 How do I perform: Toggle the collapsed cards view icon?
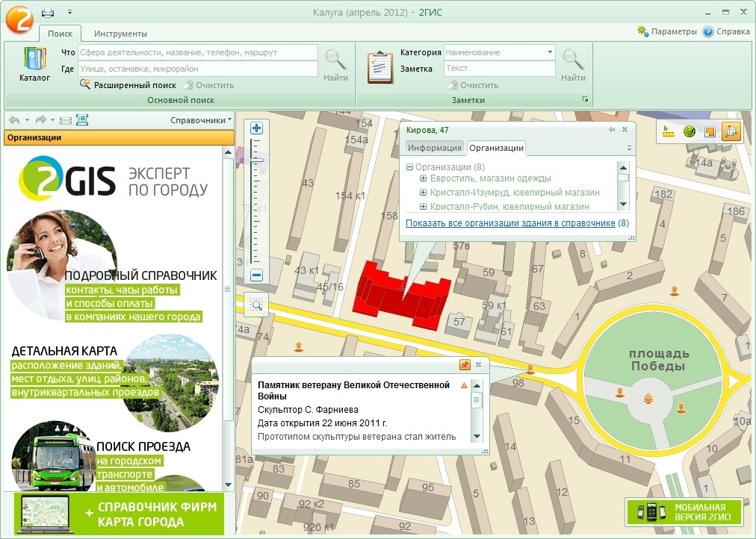[x=66, y=120]
